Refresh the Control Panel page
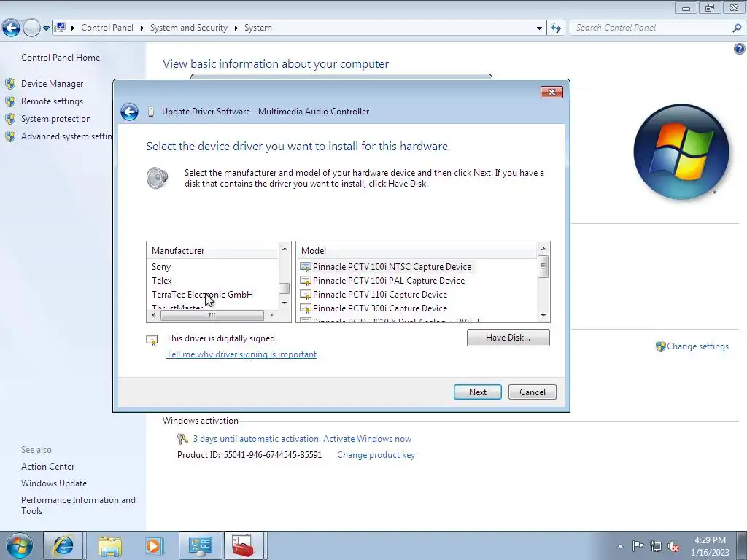Viewport: 747px width, 560px height. click(555, 28)
